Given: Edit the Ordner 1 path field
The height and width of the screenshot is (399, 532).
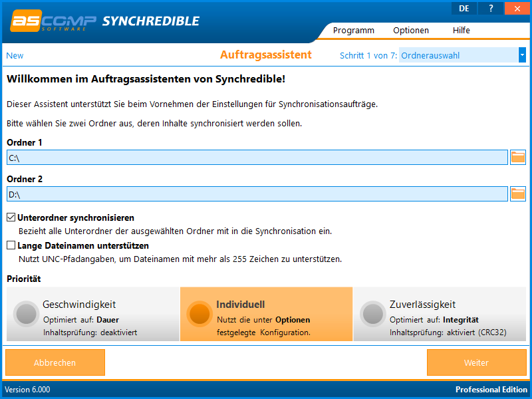Looking at the screenshot, I should click(257, 158).
